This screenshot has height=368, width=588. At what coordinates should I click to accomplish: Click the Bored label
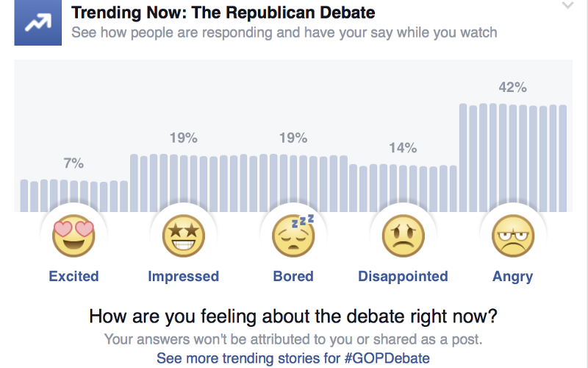(293, 277)
